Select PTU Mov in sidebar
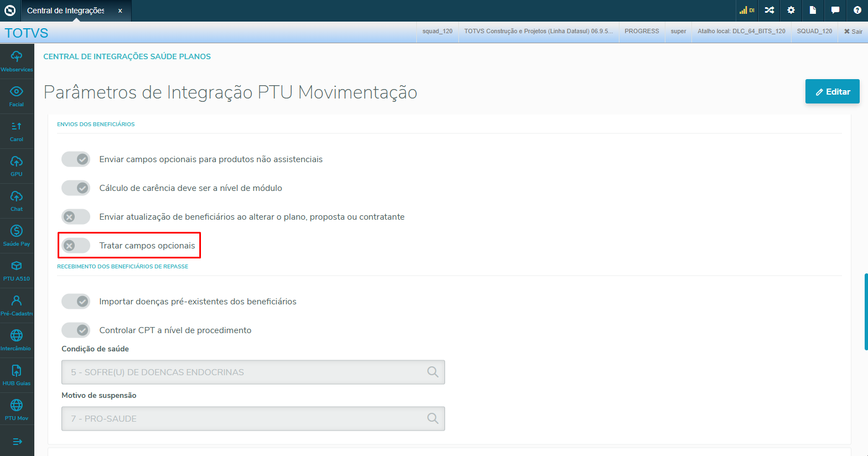Screen dimensions: 868x456 tap(17, 410)
